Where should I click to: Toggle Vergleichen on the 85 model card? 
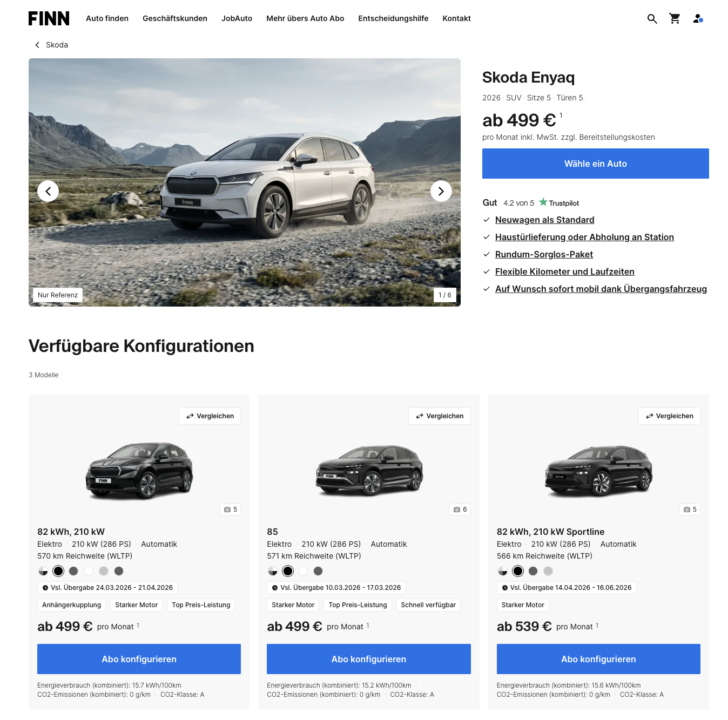[x=440, y=416]
